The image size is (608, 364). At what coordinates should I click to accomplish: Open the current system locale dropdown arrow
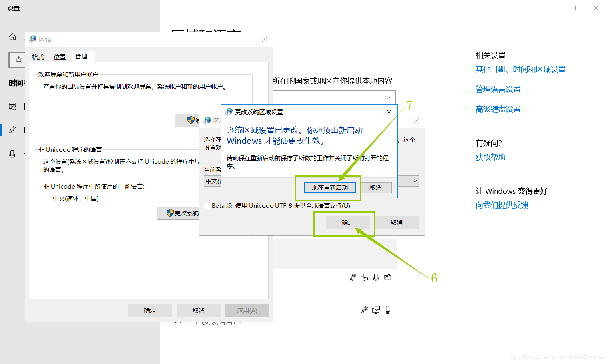point(415,181)
